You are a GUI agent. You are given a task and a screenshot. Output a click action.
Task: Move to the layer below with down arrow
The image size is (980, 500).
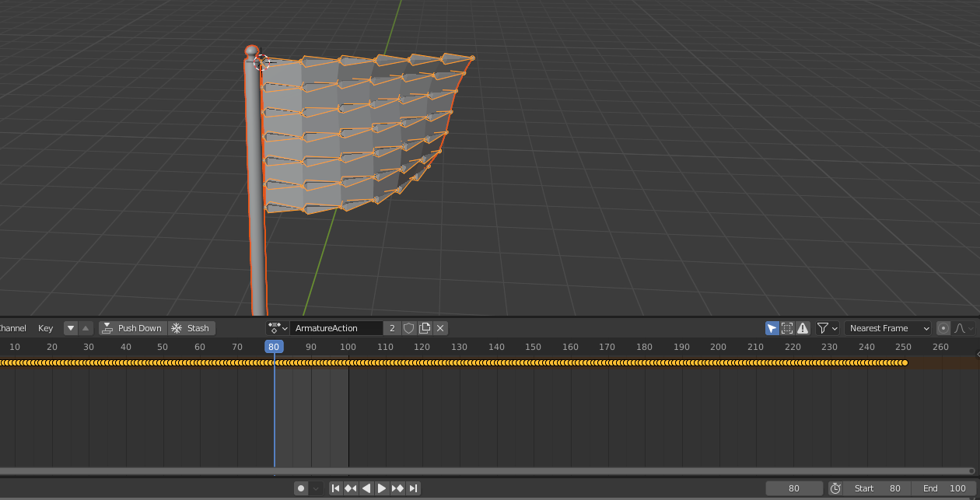(71, 328)
